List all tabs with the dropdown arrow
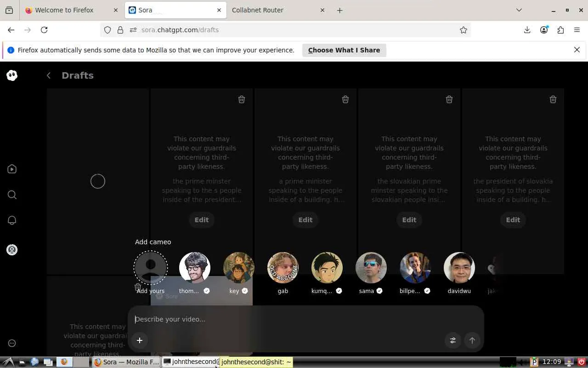The height and width of the screenshot is (368, 588). 519,10
